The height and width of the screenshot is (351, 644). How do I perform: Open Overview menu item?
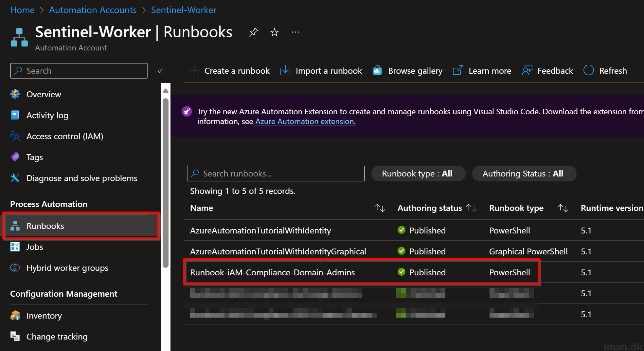coord(44,94)
